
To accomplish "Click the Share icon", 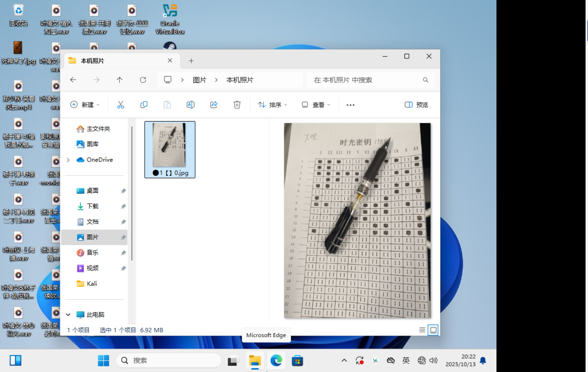I will coord(214,105).
